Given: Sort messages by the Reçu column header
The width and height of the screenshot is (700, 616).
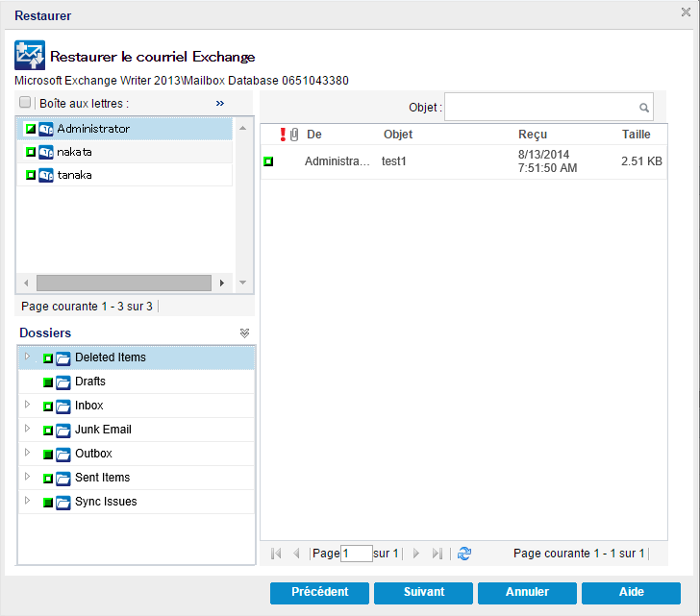Looking at the screenshot, I should 533,135.
